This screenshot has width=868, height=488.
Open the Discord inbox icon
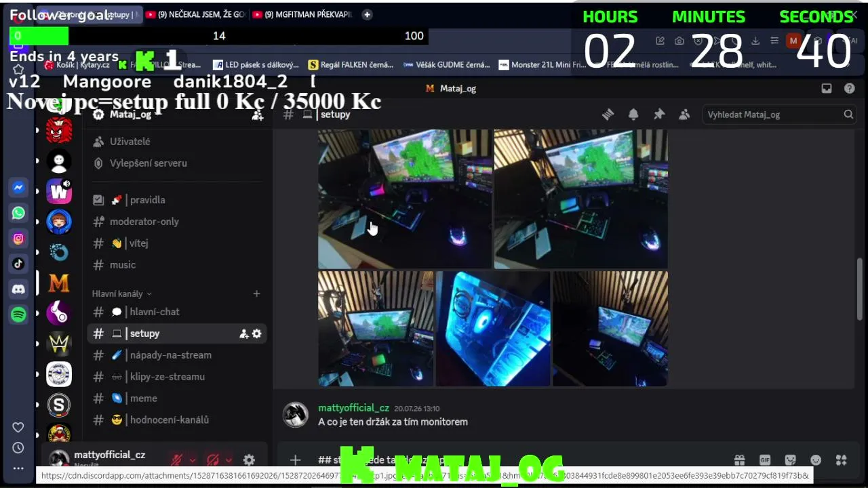[827, 88]
